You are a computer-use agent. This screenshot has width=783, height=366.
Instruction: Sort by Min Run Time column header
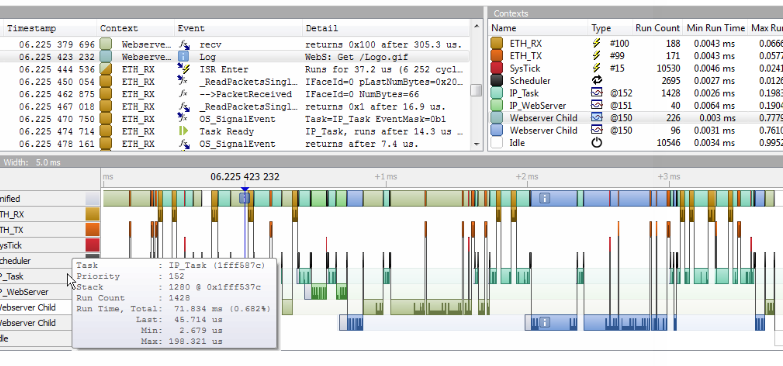click(716, 28)
